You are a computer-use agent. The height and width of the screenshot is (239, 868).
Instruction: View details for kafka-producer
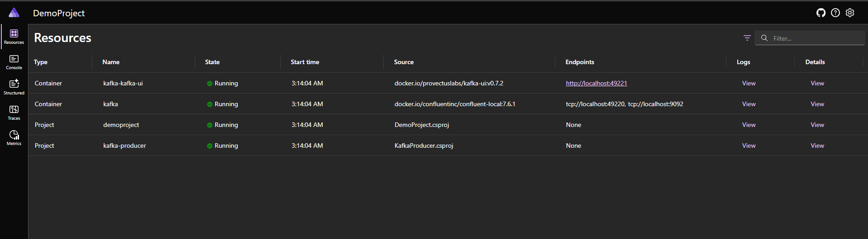[x=817, y=145]
